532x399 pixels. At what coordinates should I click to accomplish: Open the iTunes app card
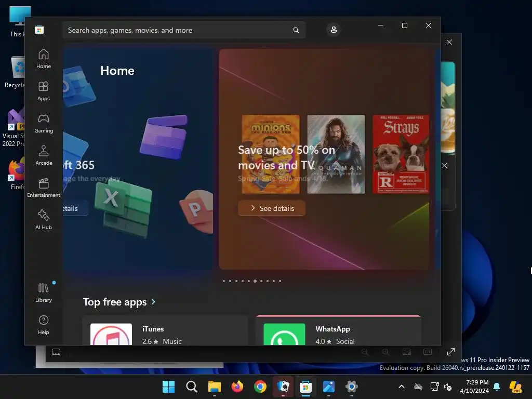(x=165, y=331)
